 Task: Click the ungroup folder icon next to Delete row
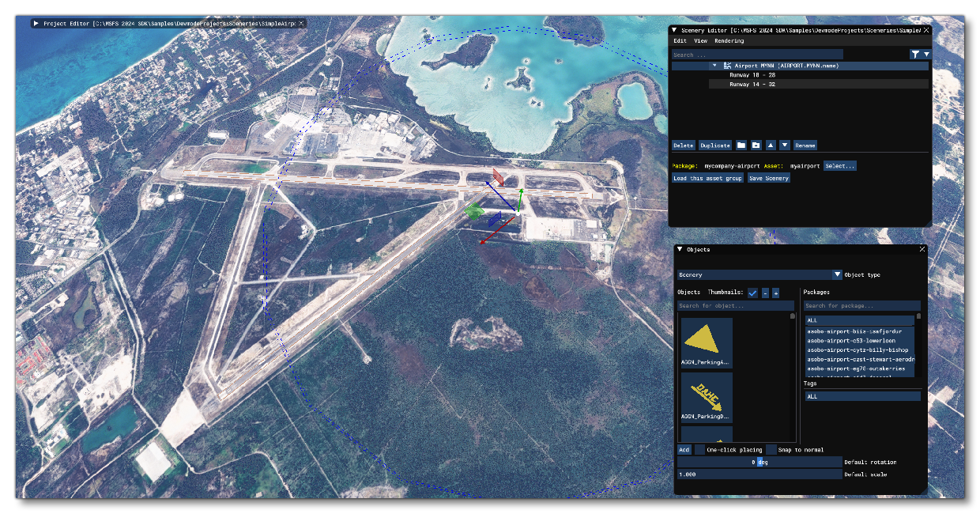(756, 146)
